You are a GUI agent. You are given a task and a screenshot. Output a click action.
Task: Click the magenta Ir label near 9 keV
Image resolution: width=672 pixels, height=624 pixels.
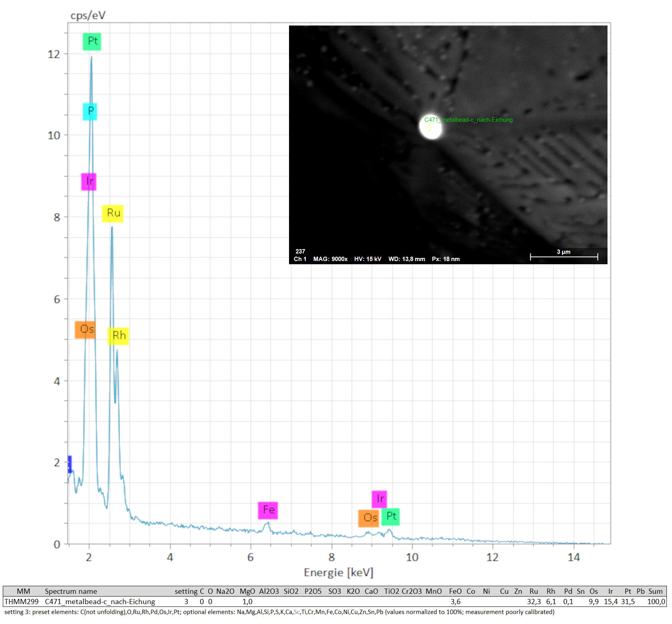pyautogui.click(x=379, y=499)
